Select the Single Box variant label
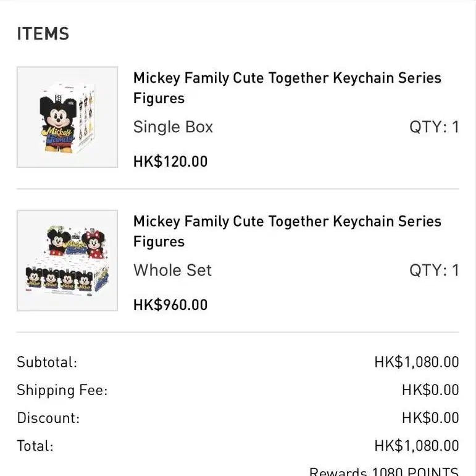The image size is (476, 476). pyautogui.click(x=173, y=127)
